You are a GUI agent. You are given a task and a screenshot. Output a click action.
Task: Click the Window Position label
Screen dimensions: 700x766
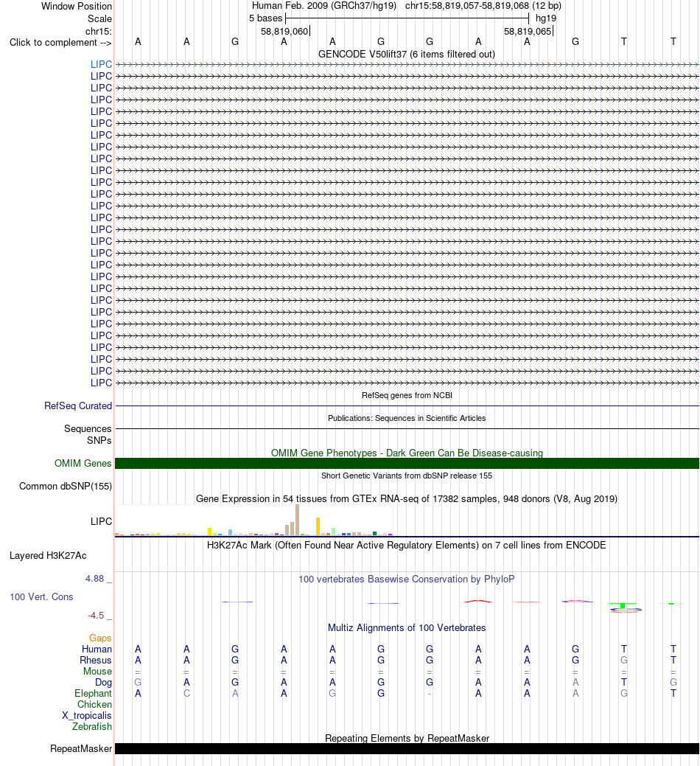[77, 7]
